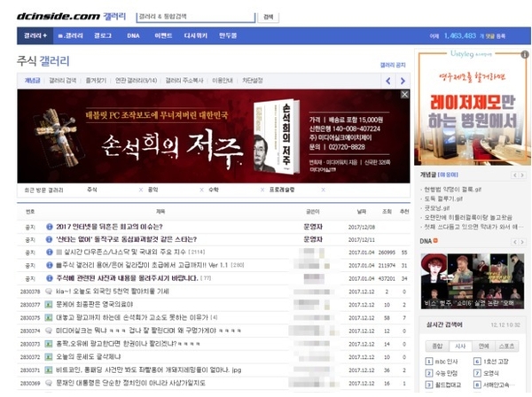Remove 주식 from recent galleries
Screen dimensions: 532x397
[x=141, y=190]
